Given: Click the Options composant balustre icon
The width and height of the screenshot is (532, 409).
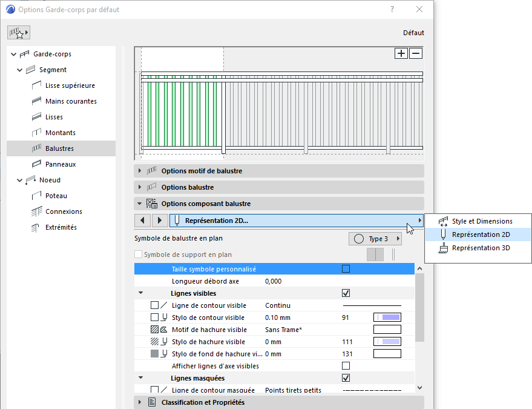Looking at the screenshot, I should pyautogui.click(x=152, y=204).
